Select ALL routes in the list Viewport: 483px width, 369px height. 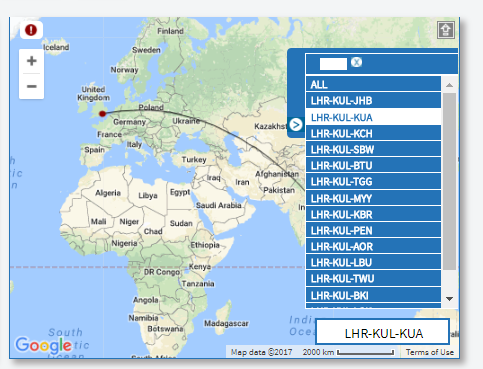pyautogui.click(x=373, y=84)
